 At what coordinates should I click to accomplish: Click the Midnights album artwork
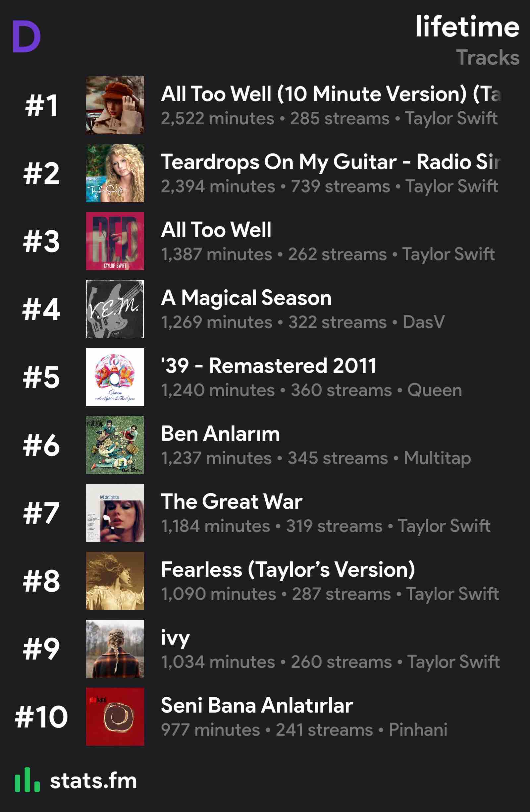[115, 512]
